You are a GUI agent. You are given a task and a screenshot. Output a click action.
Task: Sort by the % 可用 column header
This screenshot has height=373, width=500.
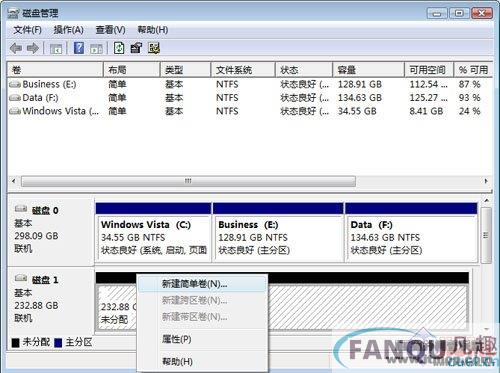[x=473, y=70]
